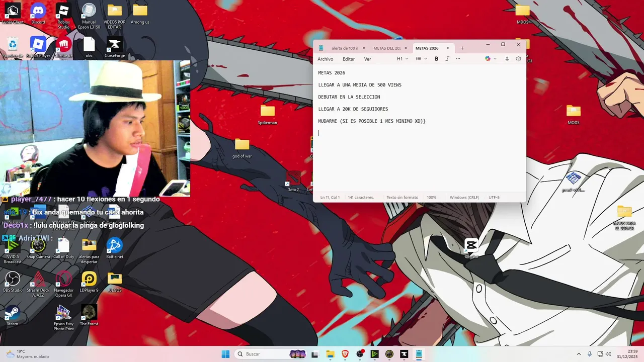Expand the Copilot dropdown arrow
The height and width of the screenshot is (362, 644).
[x=495, y=59]
